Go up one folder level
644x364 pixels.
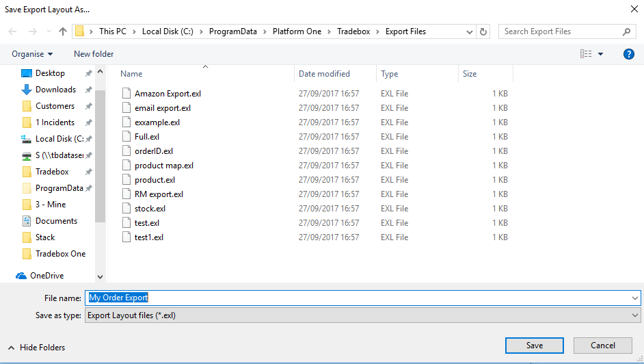point(63,31)
